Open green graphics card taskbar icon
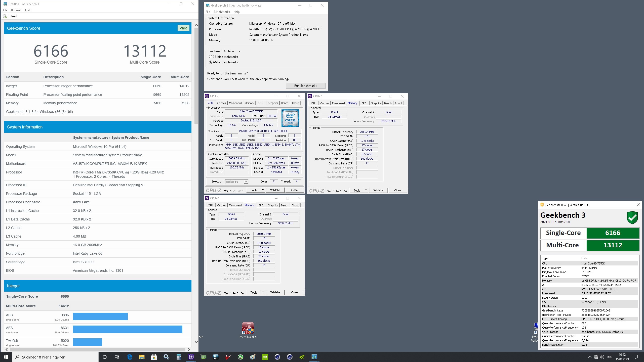This screenshot has height=362, width=644. point(204,357)
